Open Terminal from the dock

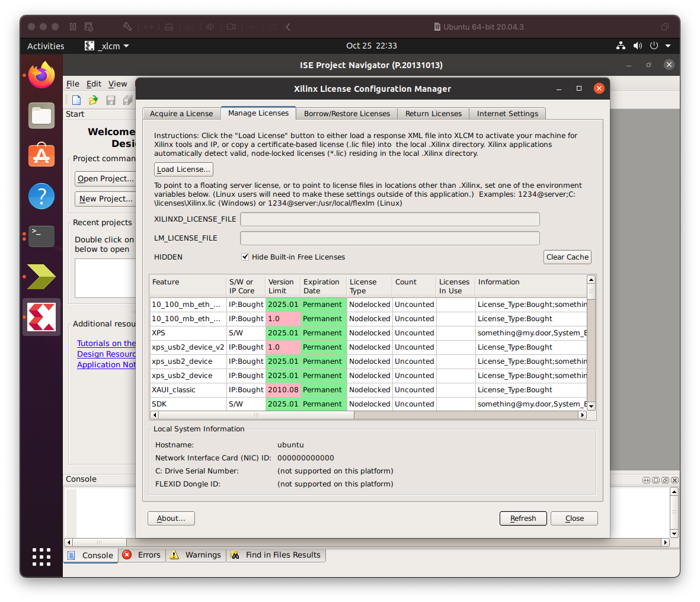[41, 236]
